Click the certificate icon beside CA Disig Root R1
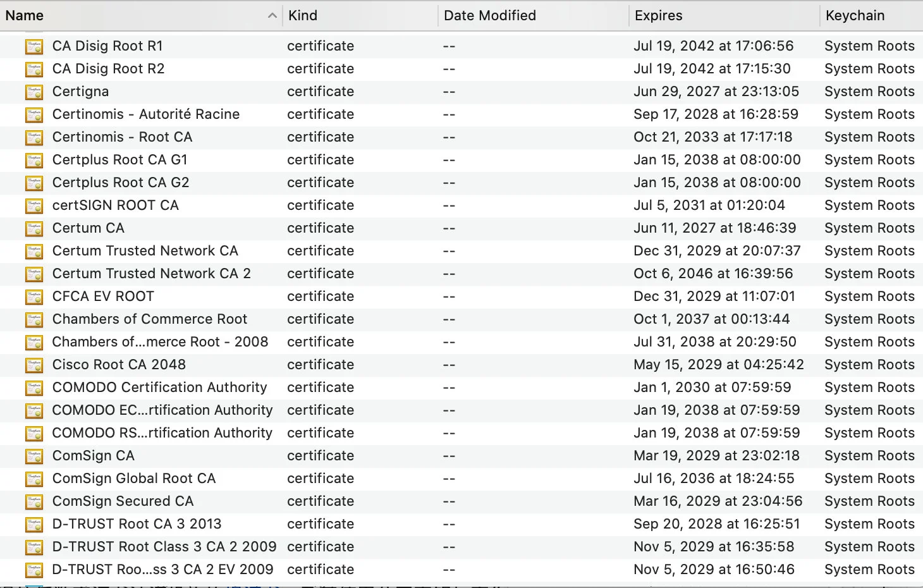This screenshot has width=923, height=588. coord(34,46)
